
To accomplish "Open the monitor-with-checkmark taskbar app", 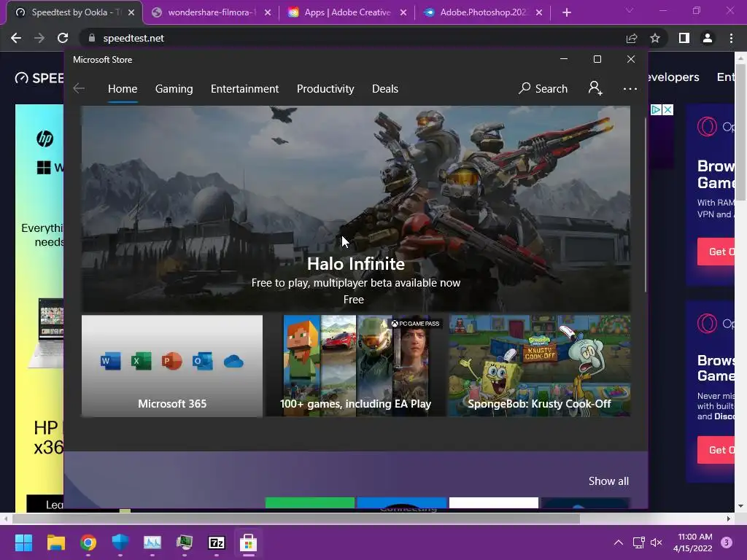I will coord(185,542).
